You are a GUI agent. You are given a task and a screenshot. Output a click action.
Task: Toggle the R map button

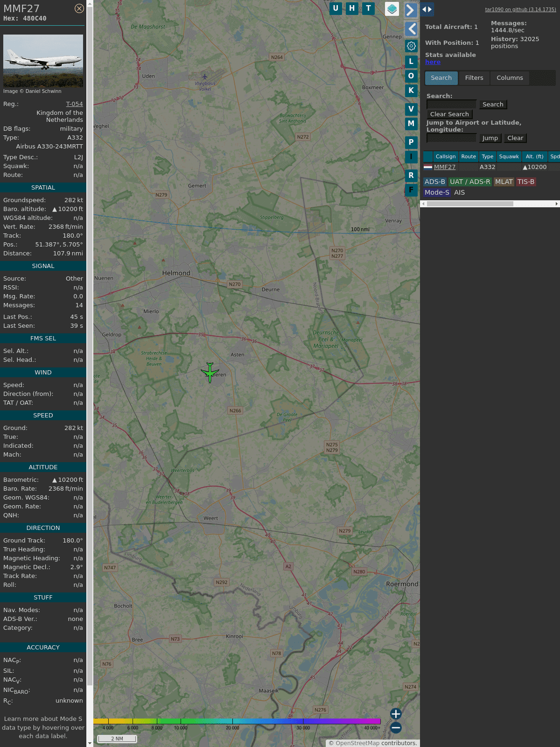pyautogui.click(x=411, y=175)
